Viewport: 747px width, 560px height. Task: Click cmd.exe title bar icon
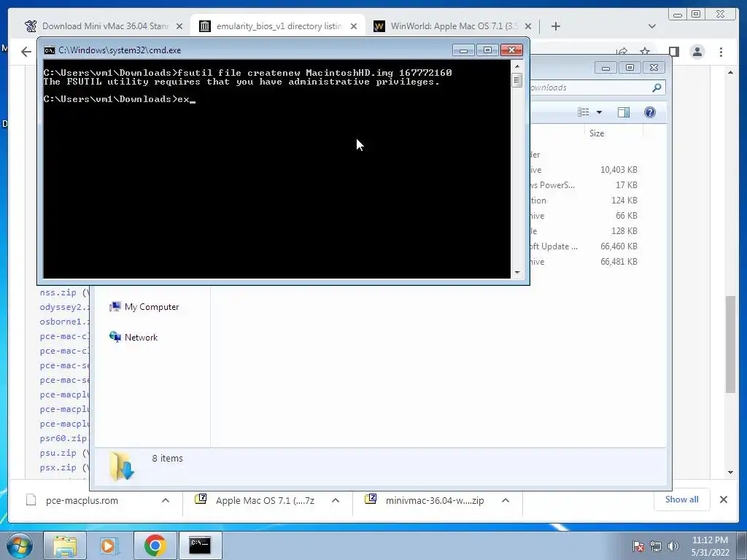click(x=49, y=50)
